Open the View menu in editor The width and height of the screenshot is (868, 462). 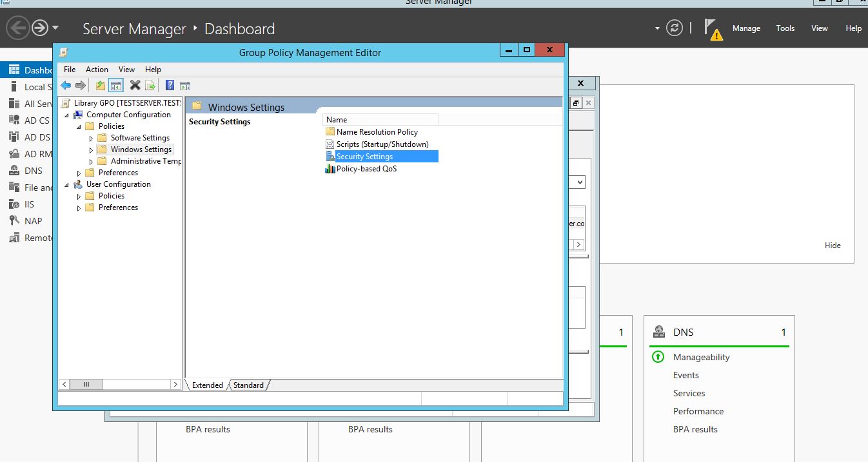pyautogui.click(x=126, y=70)
